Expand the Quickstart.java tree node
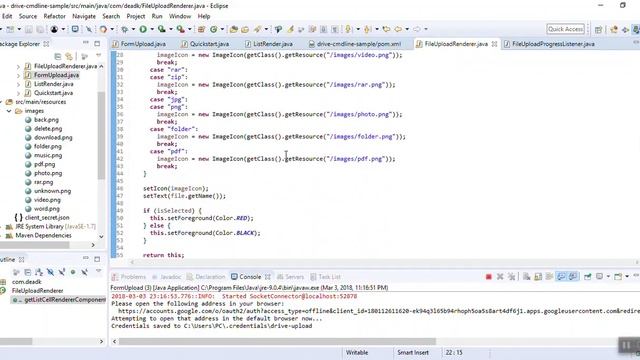Viewport: 640px width, 360px height. point(18,93)
